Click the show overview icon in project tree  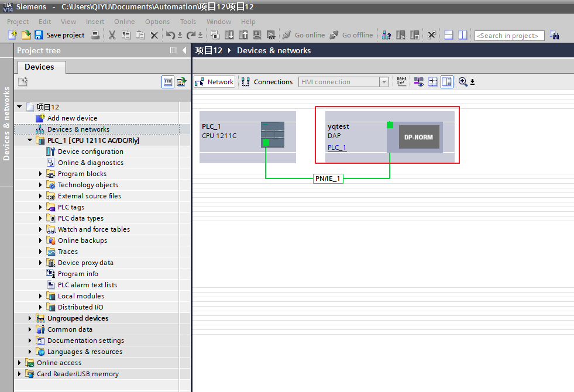coord(181,82)
